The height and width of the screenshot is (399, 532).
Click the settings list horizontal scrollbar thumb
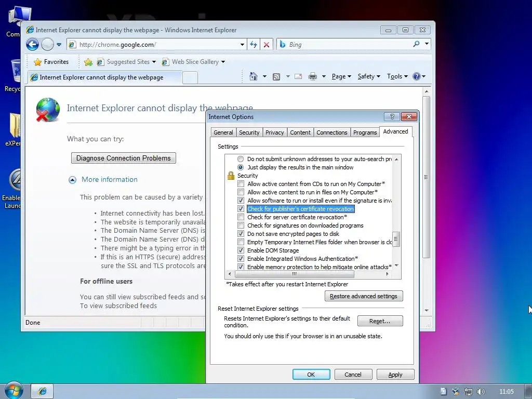click(x=294, y=274)
